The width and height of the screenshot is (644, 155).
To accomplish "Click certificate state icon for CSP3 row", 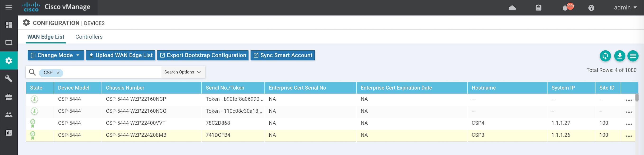I will pyautogui.click(x=32, y=136).
